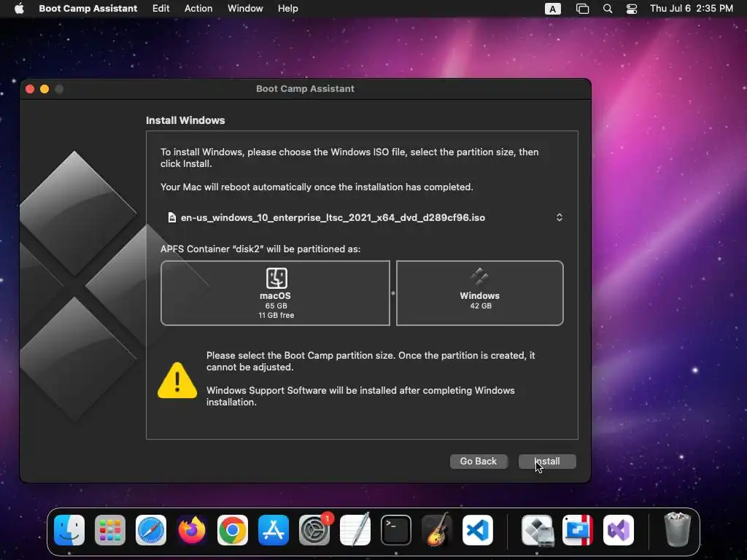Select the macOS partition box
The height and width of the screenshot is (560, 747).
275,293
